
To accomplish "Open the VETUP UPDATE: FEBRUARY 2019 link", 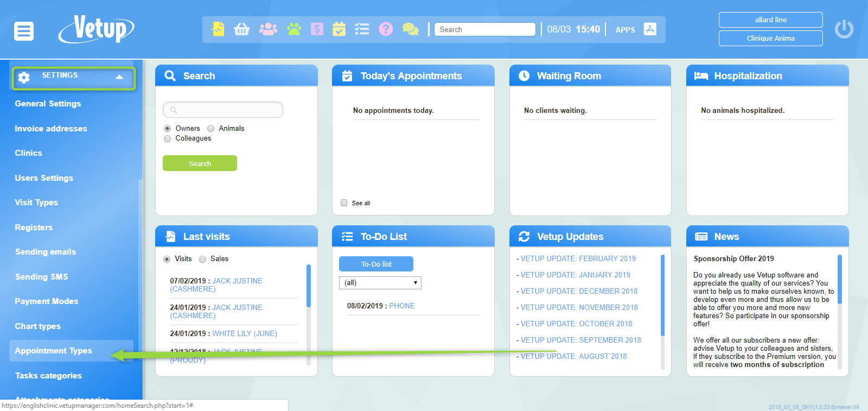I will coord(578,258).
